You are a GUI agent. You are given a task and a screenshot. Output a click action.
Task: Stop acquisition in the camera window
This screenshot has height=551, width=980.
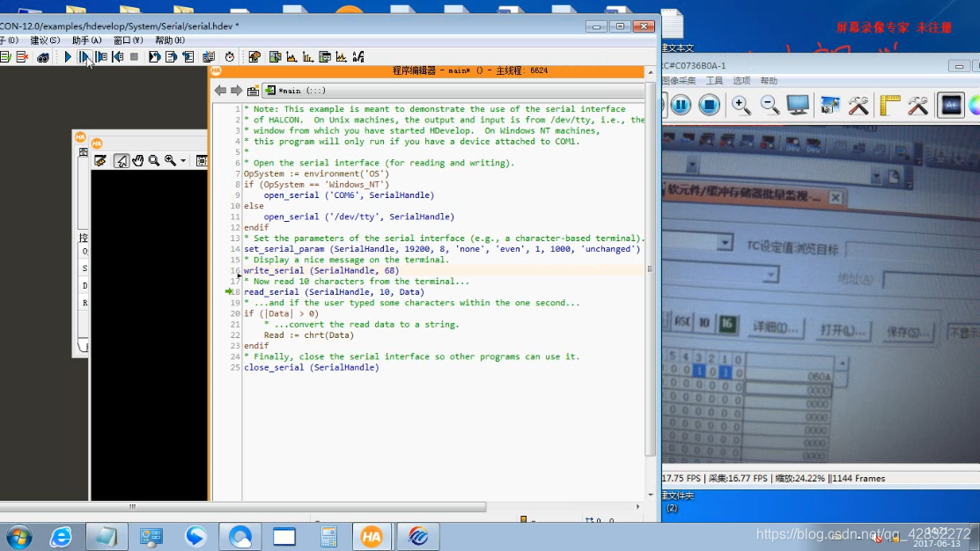pos(710,105)
